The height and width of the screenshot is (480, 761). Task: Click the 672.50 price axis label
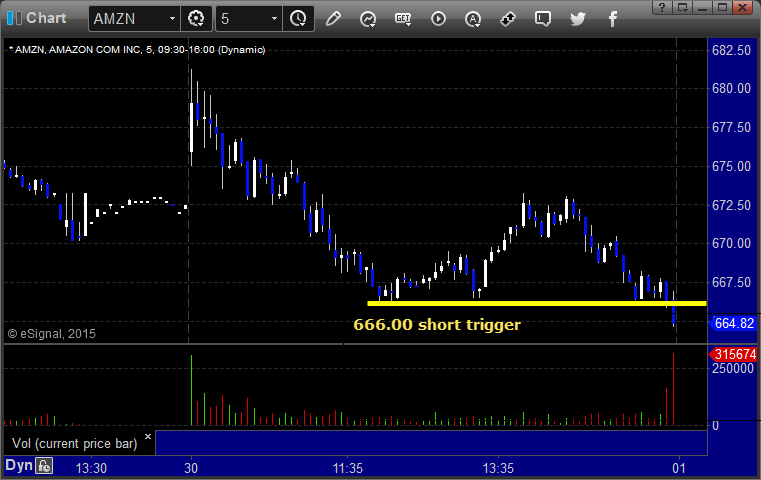pyautogui.click(x=731, y=205)
